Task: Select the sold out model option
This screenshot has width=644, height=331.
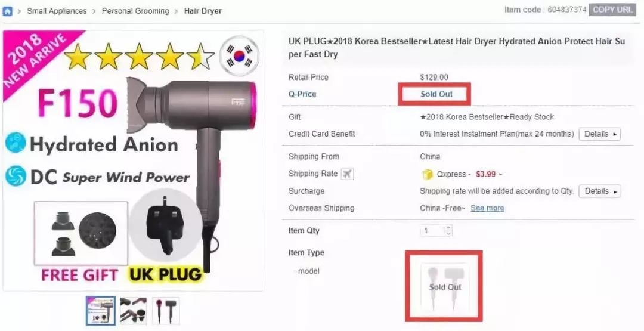Action: click(x=445, y=287)
